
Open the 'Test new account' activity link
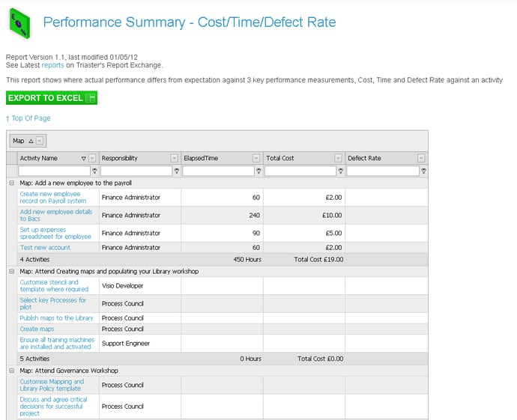click(x=45, y=247)
